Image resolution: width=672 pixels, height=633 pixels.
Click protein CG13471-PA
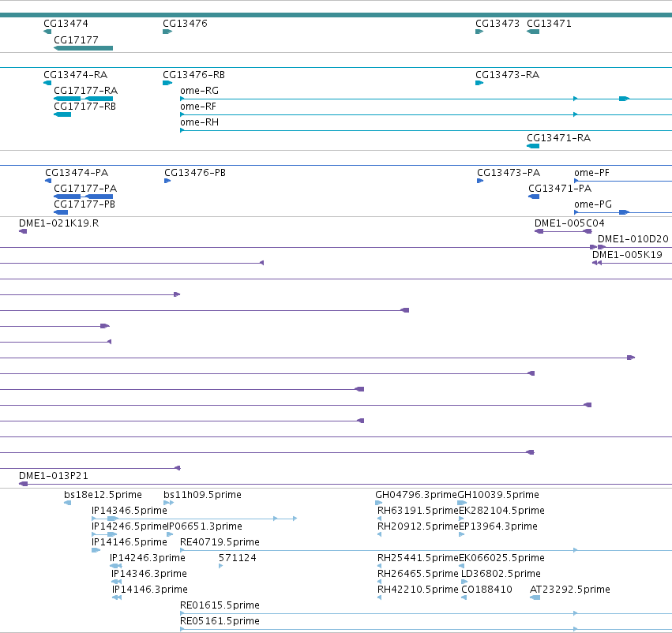(560, 189)
